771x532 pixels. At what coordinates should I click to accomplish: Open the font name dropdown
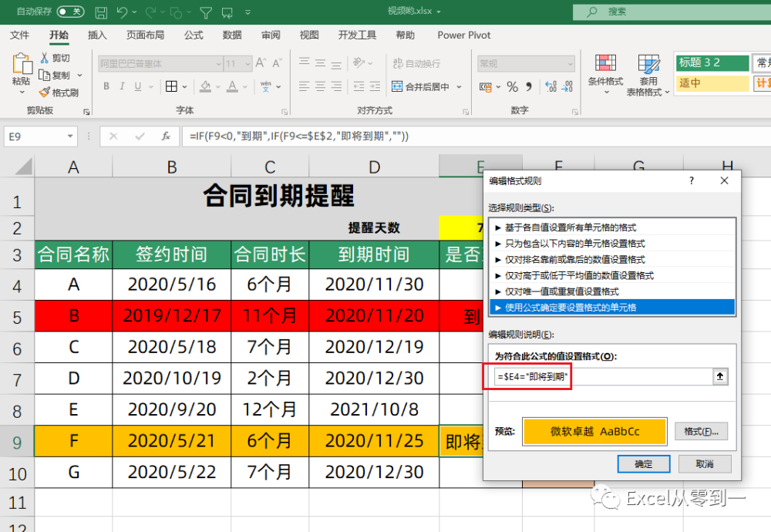click(x=219, y=64)
